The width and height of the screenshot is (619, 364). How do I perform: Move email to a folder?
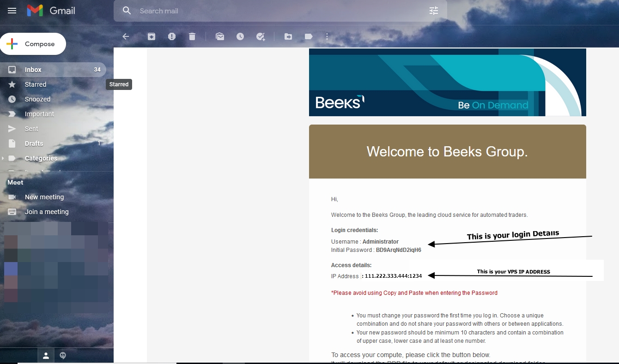coord(288,36)
